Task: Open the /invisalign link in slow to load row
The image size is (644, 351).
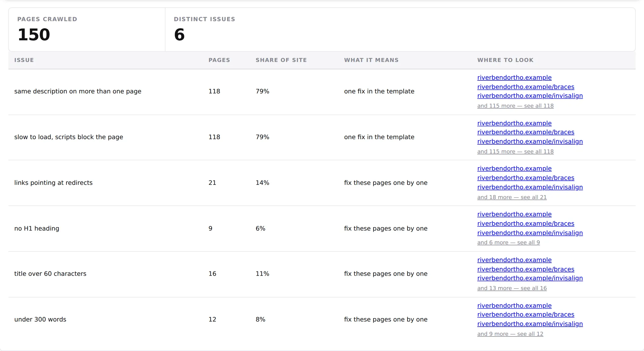Action: click(x=530, y=141)
